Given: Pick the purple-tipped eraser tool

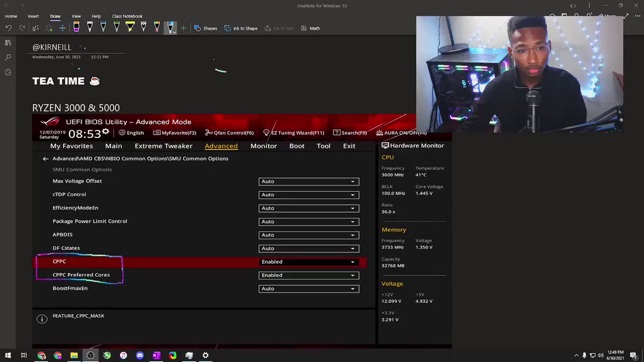Looking at the screenshot, I should coord(77,27).
